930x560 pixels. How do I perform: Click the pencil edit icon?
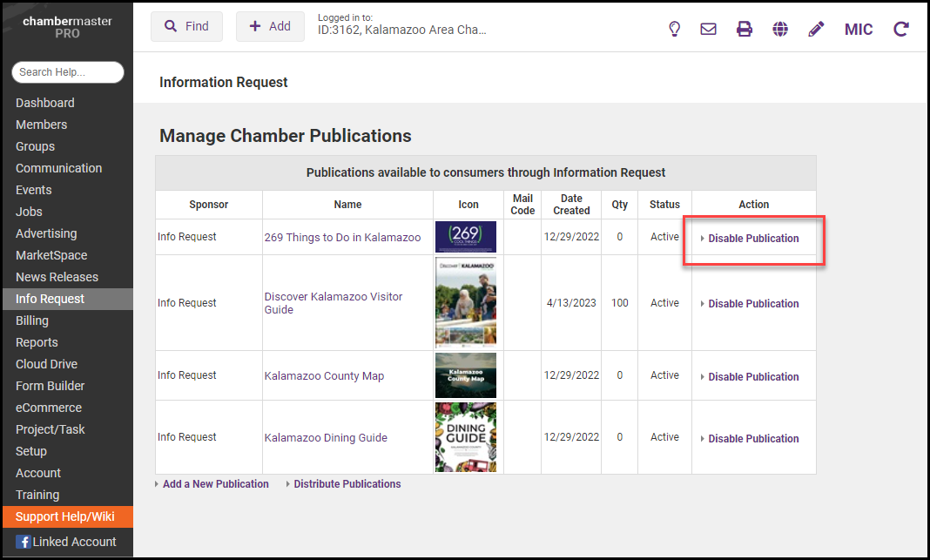(x=816, y=29)
